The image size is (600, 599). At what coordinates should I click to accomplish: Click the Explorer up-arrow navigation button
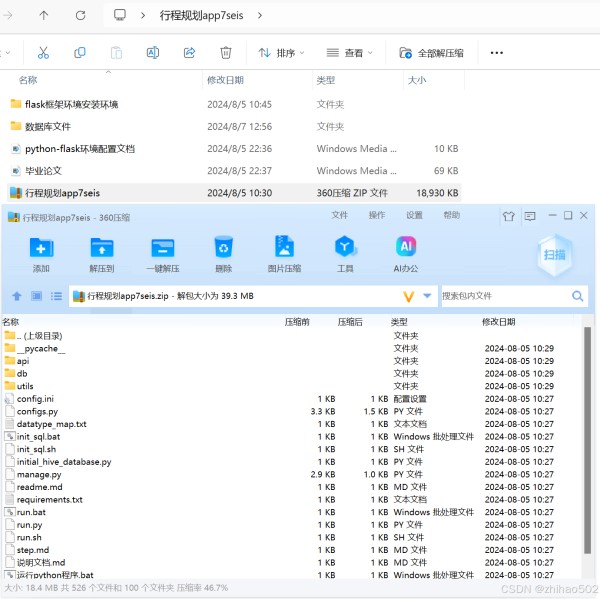point(44,15)
